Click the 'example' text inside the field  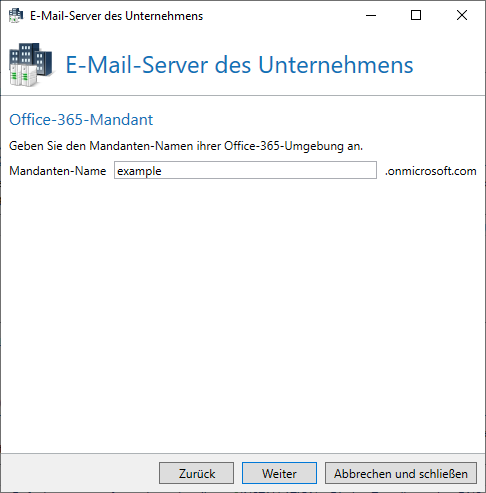[x=139, y=171]
